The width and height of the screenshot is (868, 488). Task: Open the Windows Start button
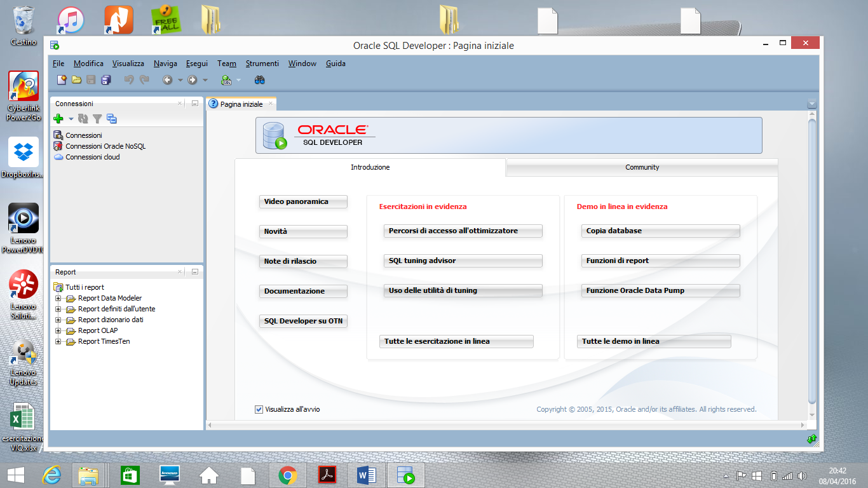[15, 475]
